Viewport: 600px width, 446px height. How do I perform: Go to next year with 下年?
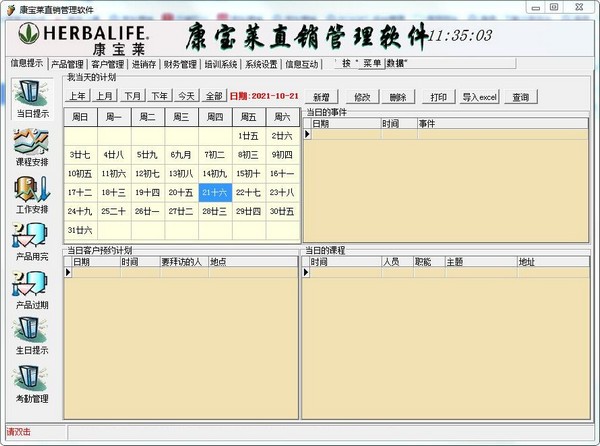[x=160, y=96]
